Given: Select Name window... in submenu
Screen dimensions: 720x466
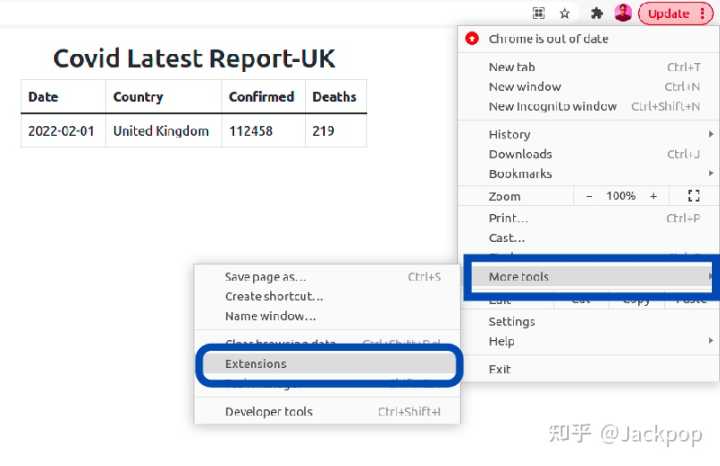Looking at the screenshot, I should coord(327,316).
